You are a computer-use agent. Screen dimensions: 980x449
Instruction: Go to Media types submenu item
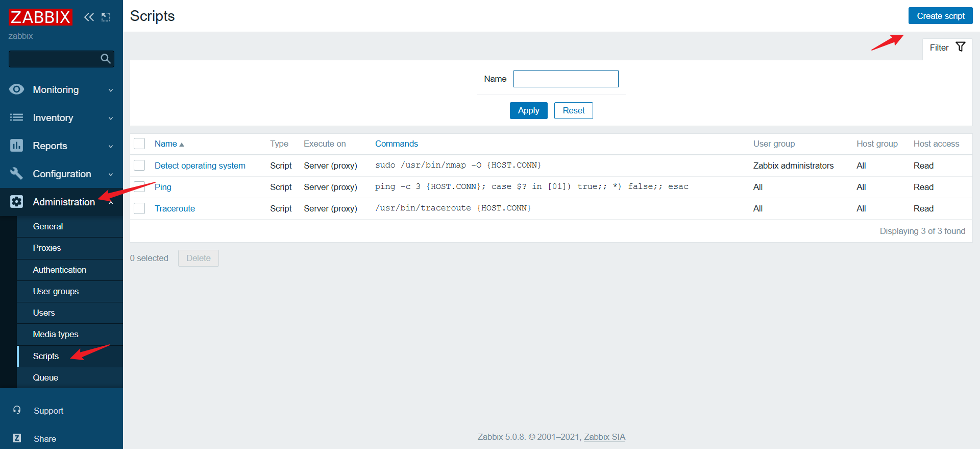56,334
